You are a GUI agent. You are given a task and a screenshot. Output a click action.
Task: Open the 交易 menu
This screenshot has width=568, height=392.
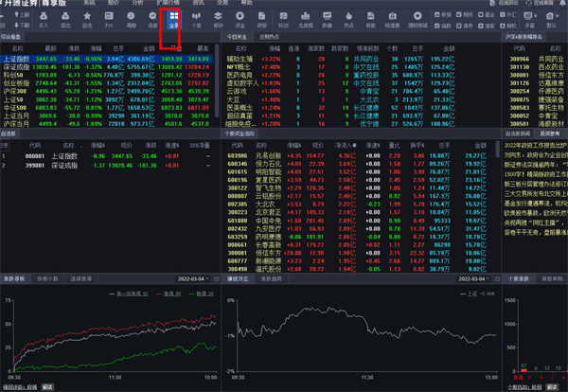tap(222, 4)
